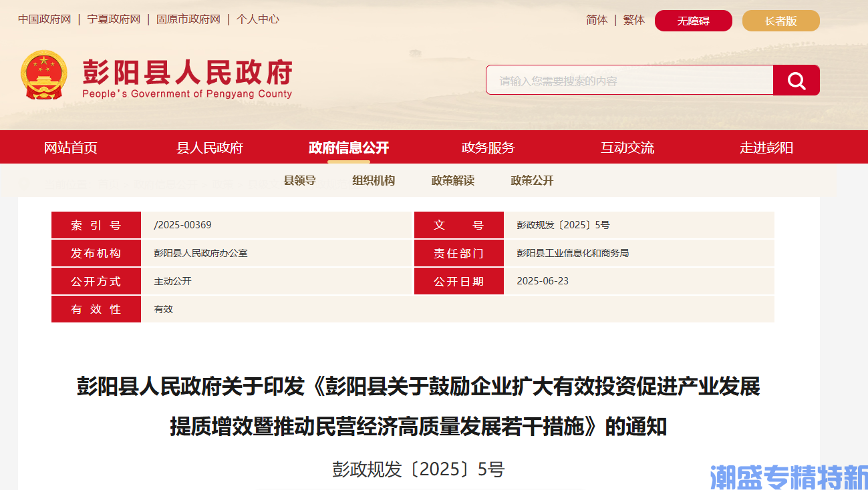Viewport: 868px width, 490px height.
Task: Click the 公开方式 label cell
Action: click(x=96, y=281)
